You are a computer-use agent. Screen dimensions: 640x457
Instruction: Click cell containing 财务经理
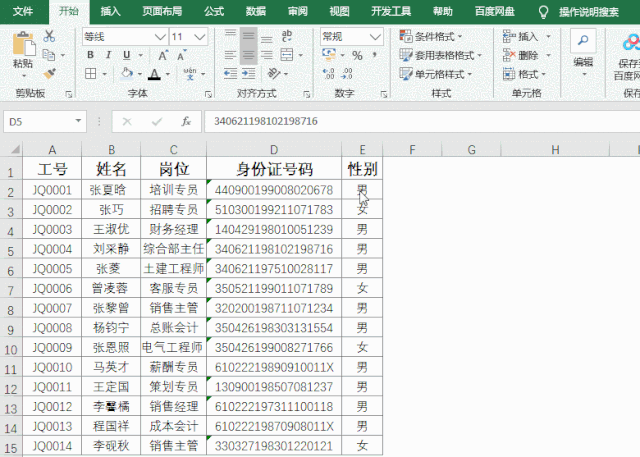tap(174, 229)
